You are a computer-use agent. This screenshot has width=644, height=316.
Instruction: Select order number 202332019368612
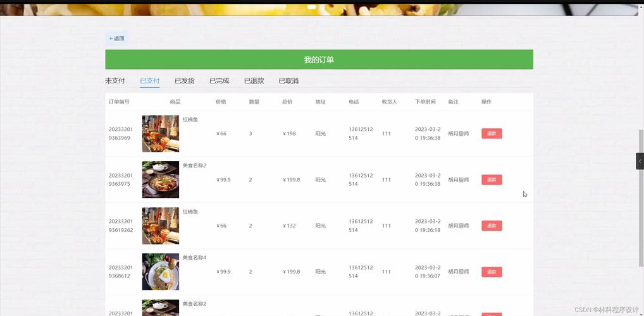pyautogui.click(x=121, y=272)
